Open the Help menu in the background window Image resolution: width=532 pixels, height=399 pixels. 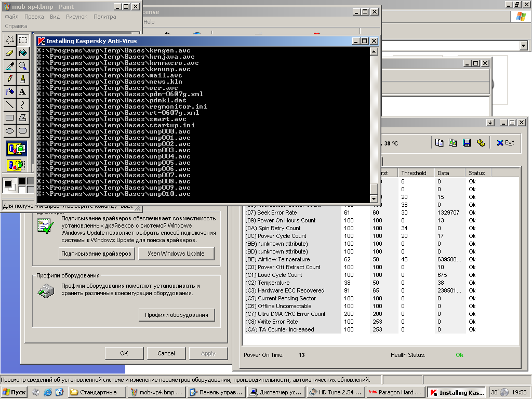pos(149,22)
